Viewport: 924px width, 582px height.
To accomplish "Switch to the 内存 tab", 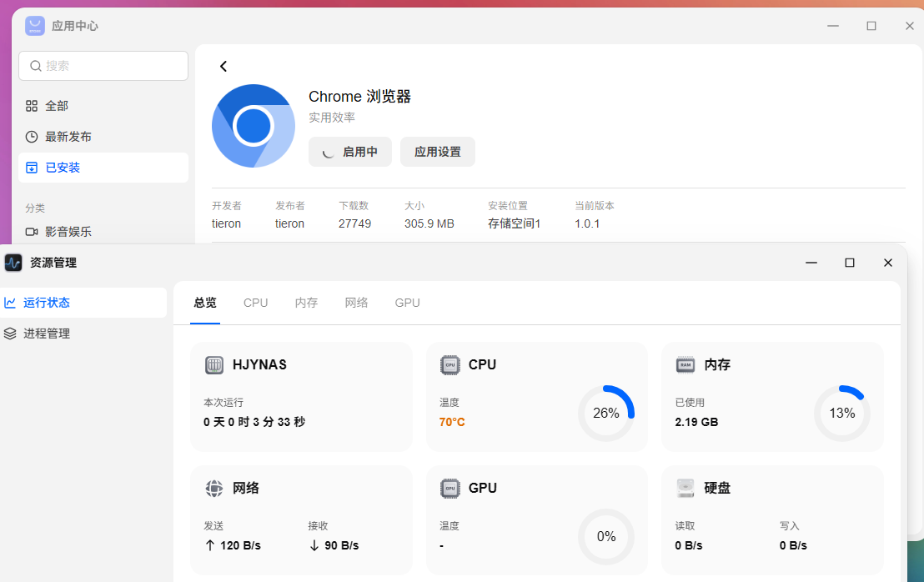I will (306, 303).
